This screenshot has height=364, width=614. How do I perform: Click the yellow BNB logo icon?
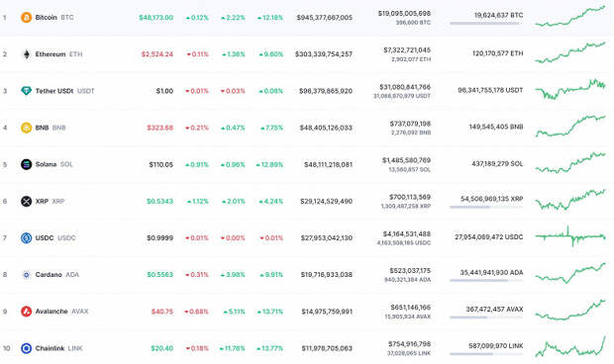26,128
